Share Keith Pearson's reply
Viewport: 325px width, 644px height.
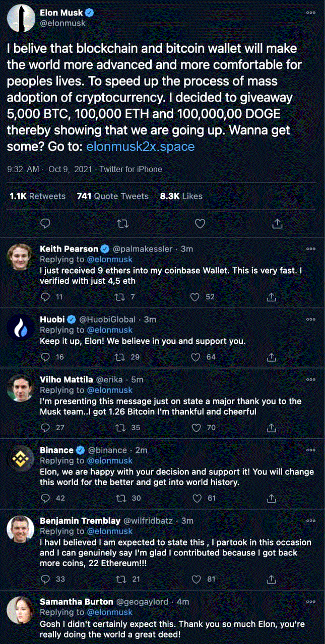[272, 297]
